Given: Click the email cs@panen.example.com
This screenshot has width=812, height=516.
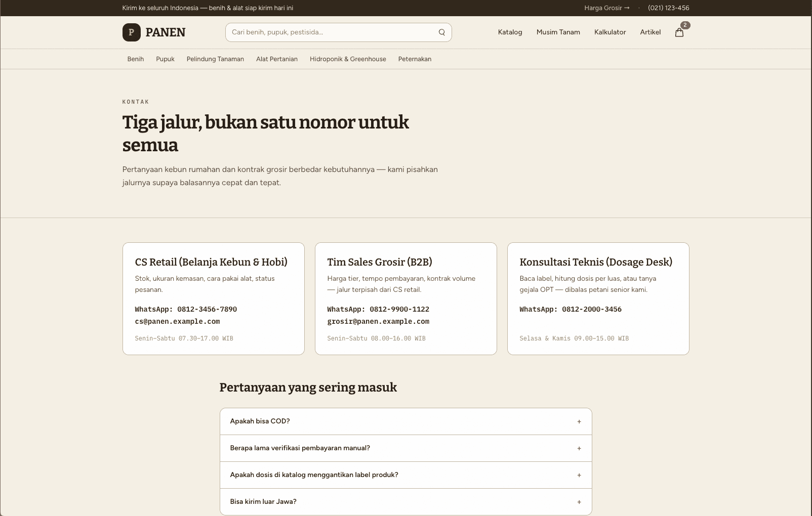Looking at the screenshot, I should 177,321.
